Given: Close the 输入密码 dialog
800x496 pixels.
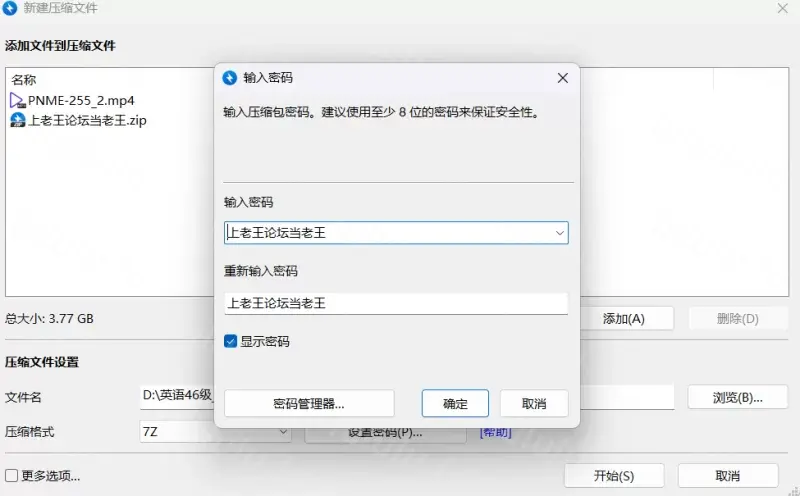Looking at the screenshot, I should coord(562,78).
